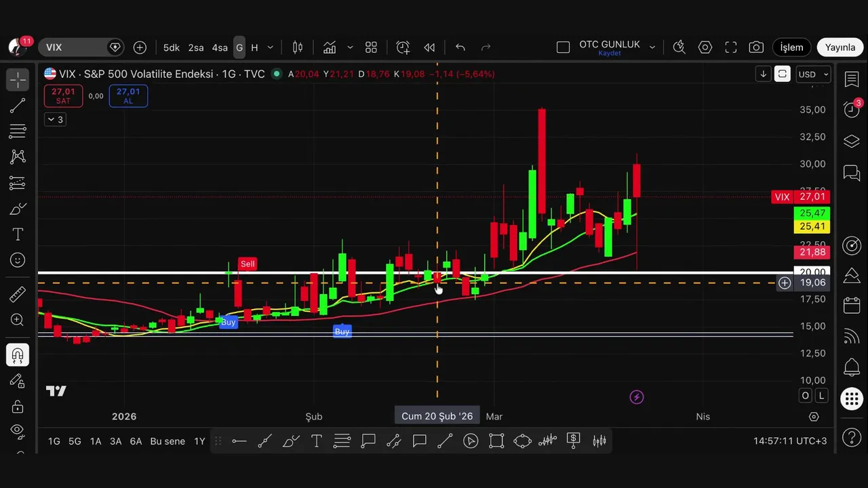Open the forecasting and measurement tools
The image size is (868, 488).
[18, 183]
